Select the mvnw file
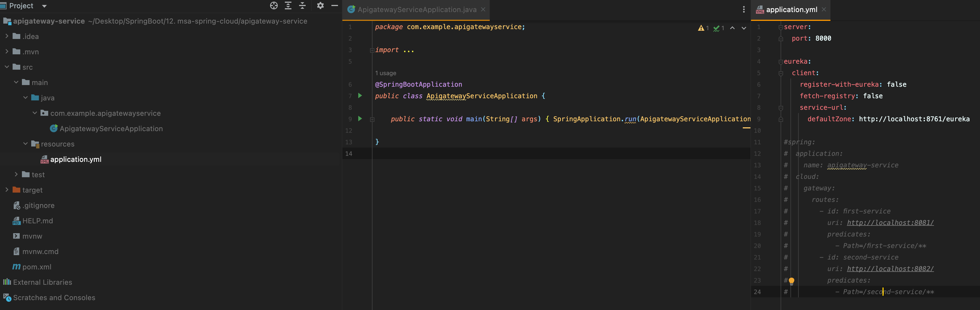 tap(32, 236)
